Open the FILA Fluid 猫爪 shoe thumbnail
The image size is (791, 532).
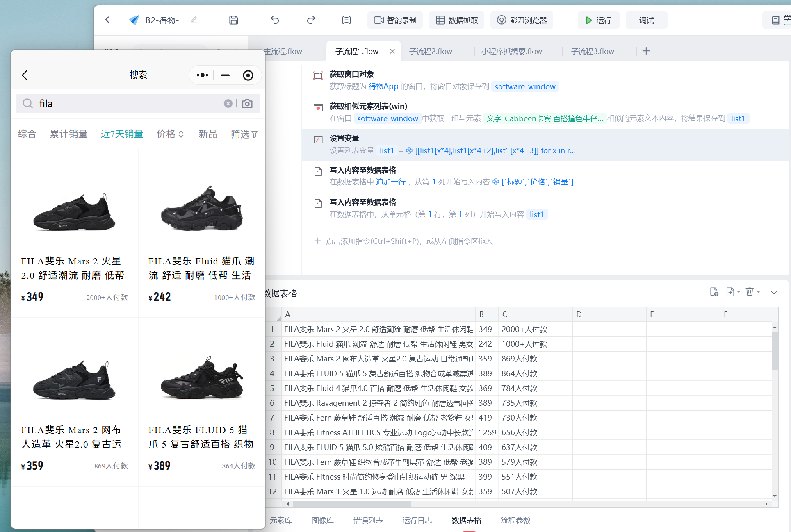tap(202, 209)
